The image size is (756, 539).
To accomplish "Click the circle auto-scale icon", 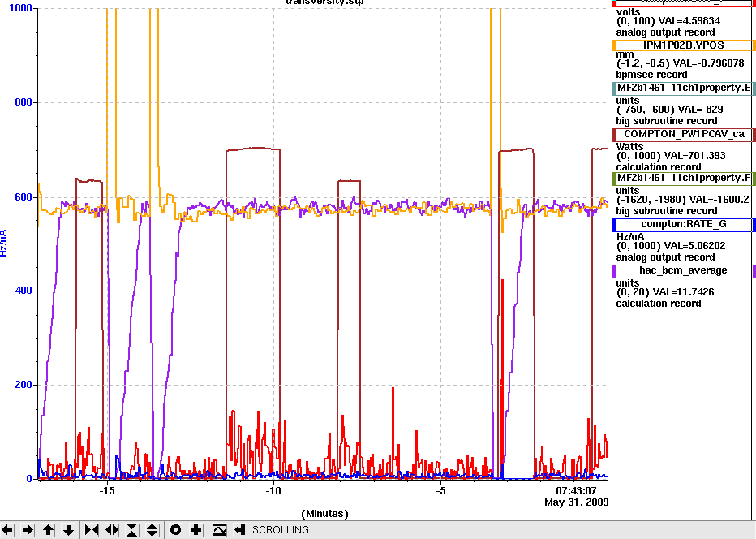I will [175, 530].
